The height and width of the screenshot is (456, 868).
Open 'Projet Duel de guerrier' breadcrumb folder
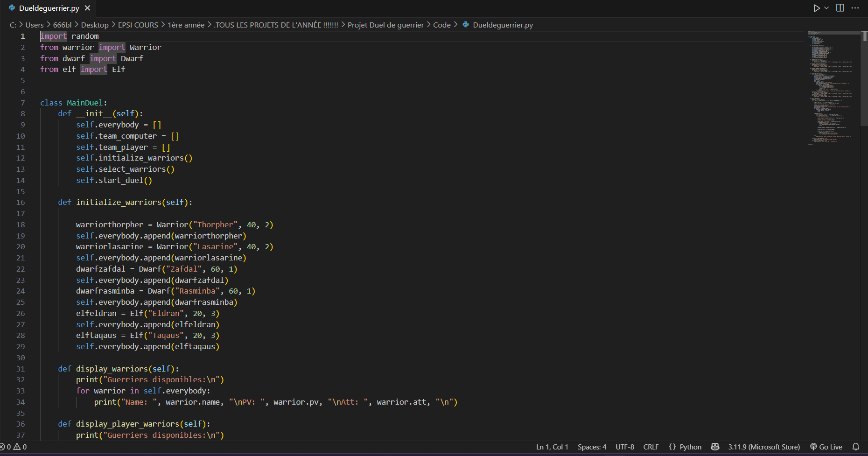(385, 25)
